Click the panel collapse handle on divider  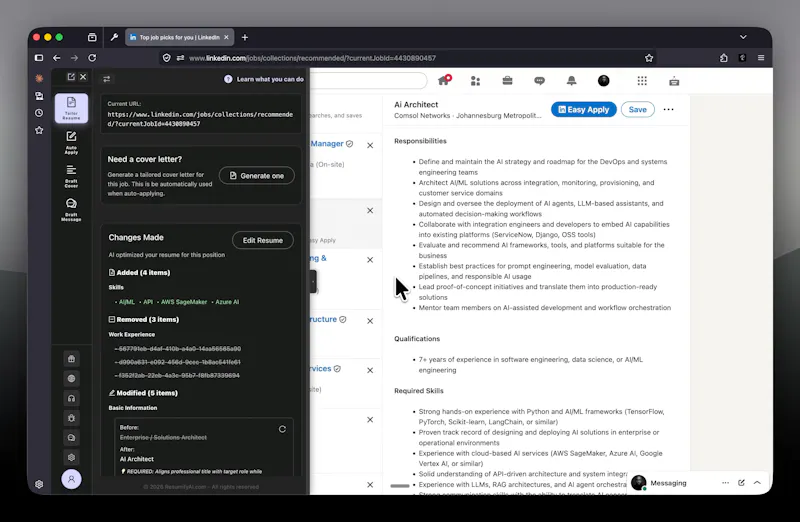click(x=313, y=282)
